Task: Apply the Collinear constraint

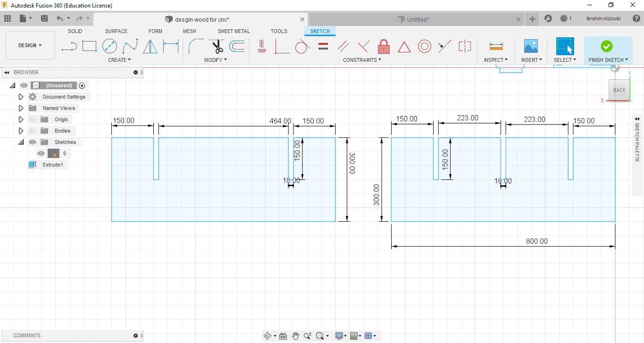Action: pyautogui.click(x=444, y=46)
